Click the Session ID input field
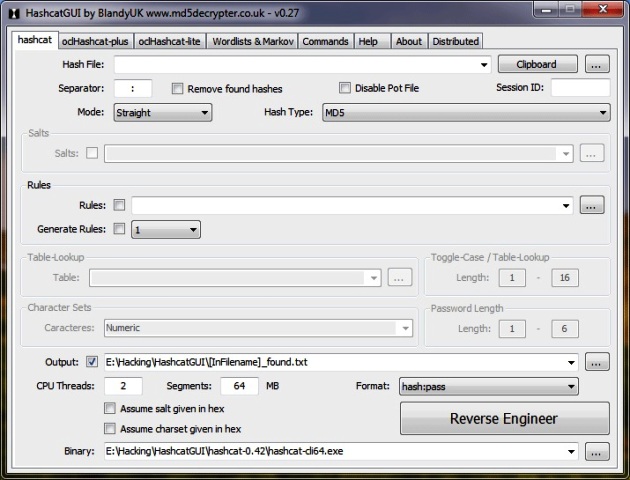Viewport: 630px width, 480px height. (580, 88)
